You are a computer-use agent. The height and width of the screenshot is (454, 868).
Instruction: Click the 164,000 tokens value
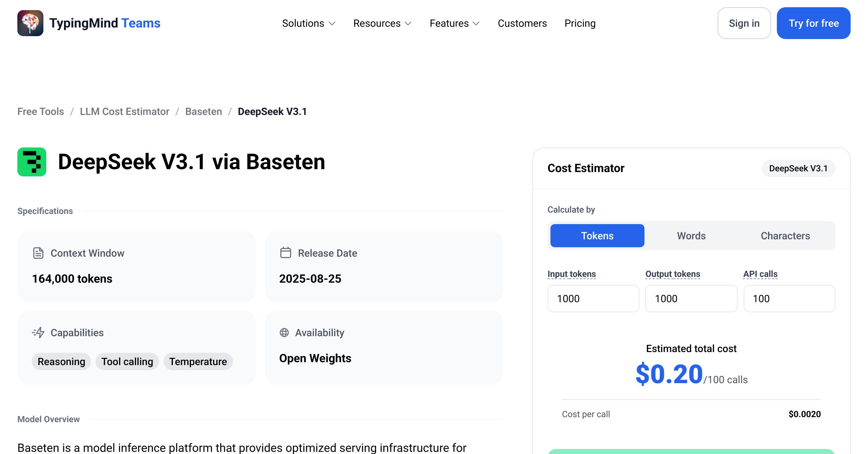(72, 279)
